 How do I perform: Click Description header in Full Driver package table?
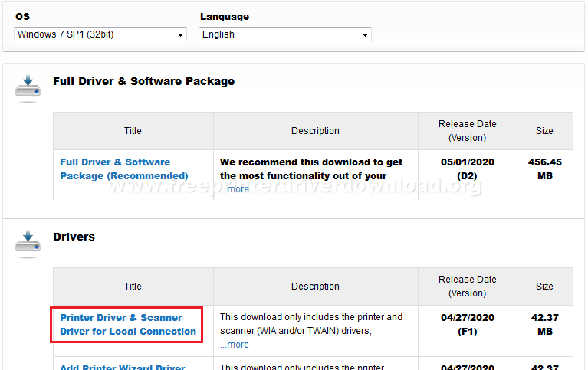click(315, 131)
